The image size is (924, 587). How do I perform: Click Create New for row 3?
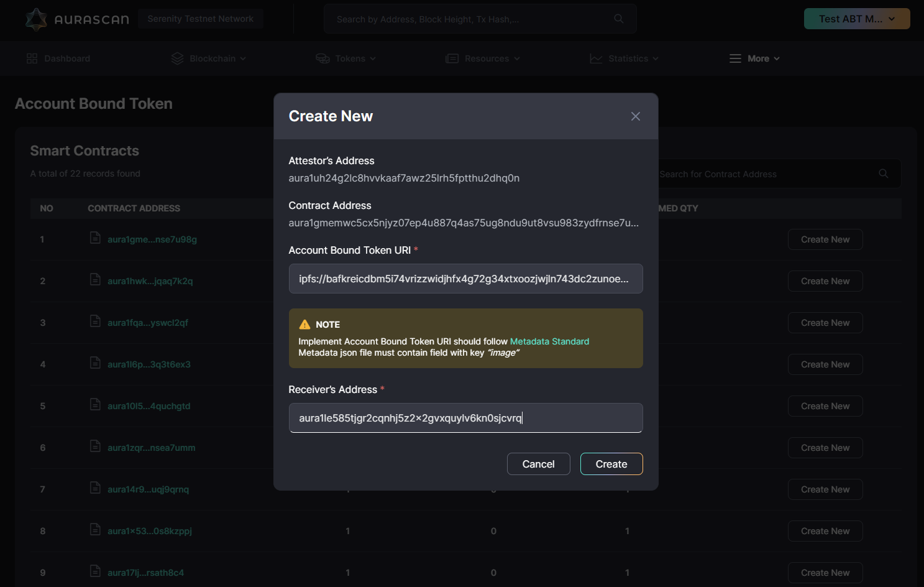[x=825, y=323]
